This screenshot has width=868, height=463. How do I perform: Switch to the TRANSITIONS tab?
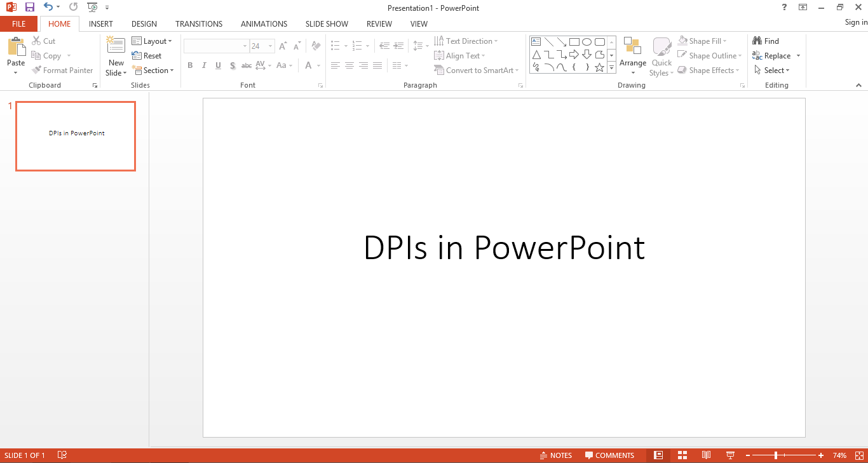pyautogui.click(x=199, y=24)
